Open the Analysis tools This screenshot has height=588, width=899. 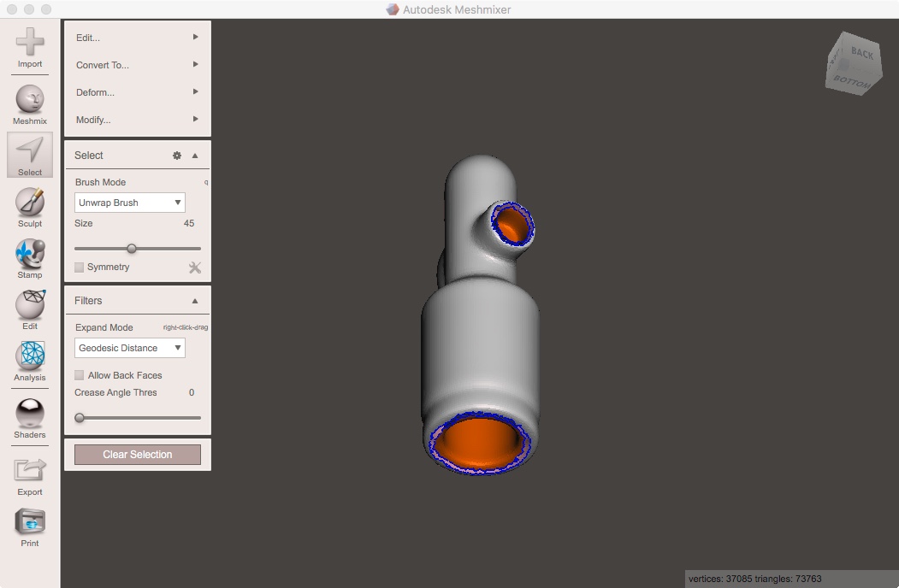pyautogui.click(x=29, y=361)
